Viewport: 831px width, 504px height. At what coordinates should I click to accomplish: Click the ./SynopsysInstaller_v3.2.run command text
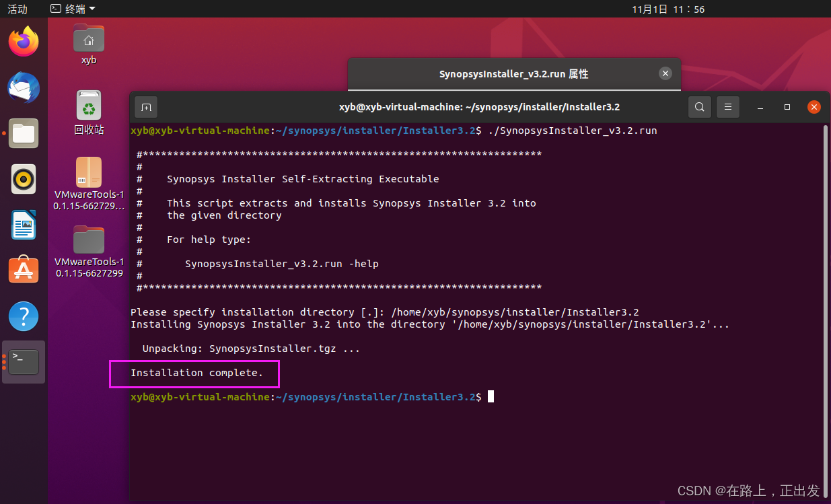coord(572,131)
